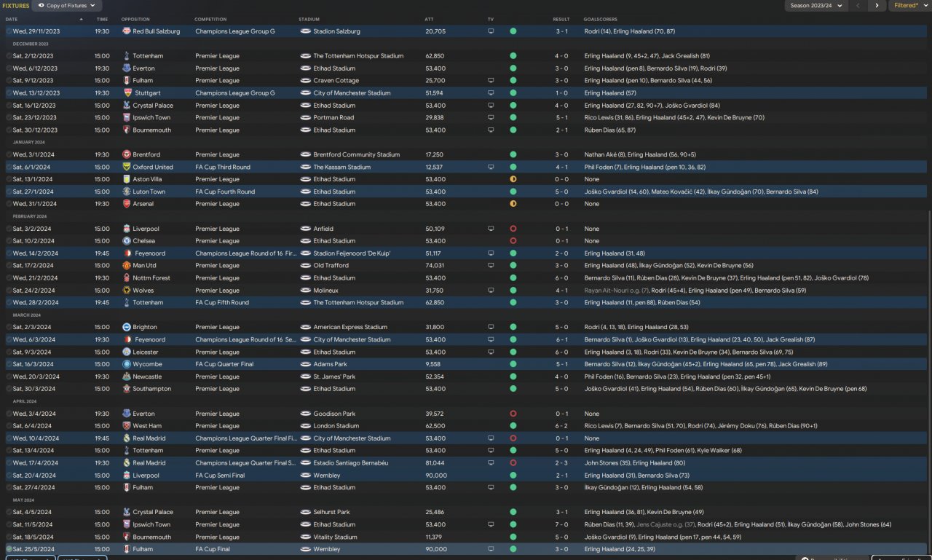Click the Stadium Feijenoord 'De Kuip' cell
932x560 pixels.
(x=352, y=253)
